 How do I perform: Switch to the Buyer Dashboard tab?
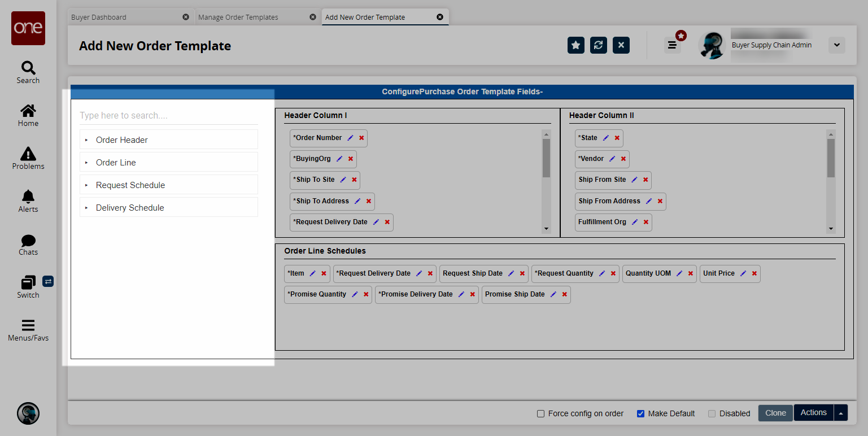99,18
